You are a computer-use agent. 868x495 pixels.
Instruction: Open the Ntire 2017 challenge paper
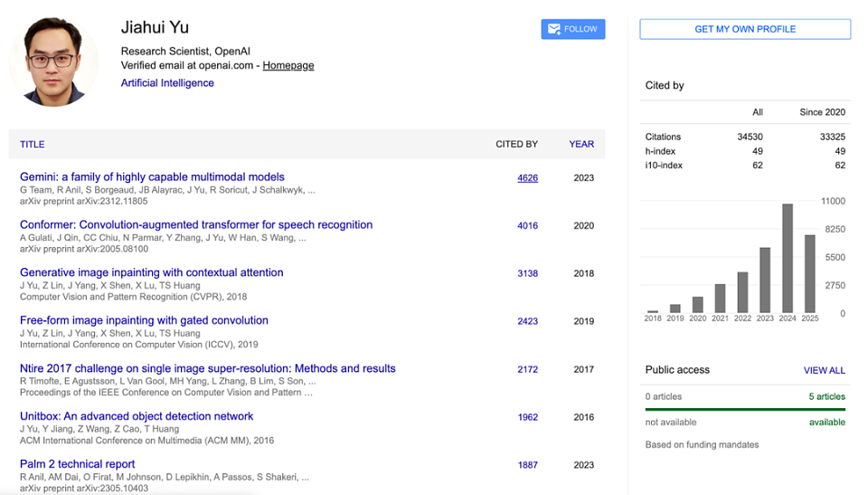tap(208, 368)
